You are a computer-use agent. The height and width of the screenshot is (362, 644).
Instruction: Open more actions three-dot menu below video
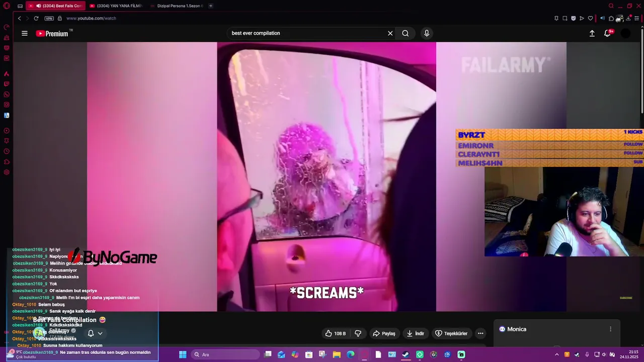point(480,333)
